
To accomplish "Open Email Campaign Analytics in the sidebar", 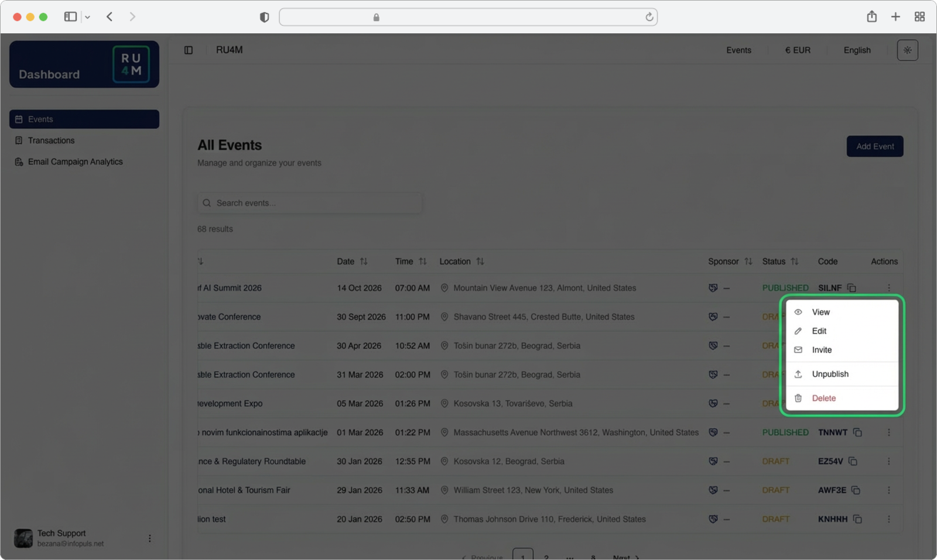I will coord(75,162).
